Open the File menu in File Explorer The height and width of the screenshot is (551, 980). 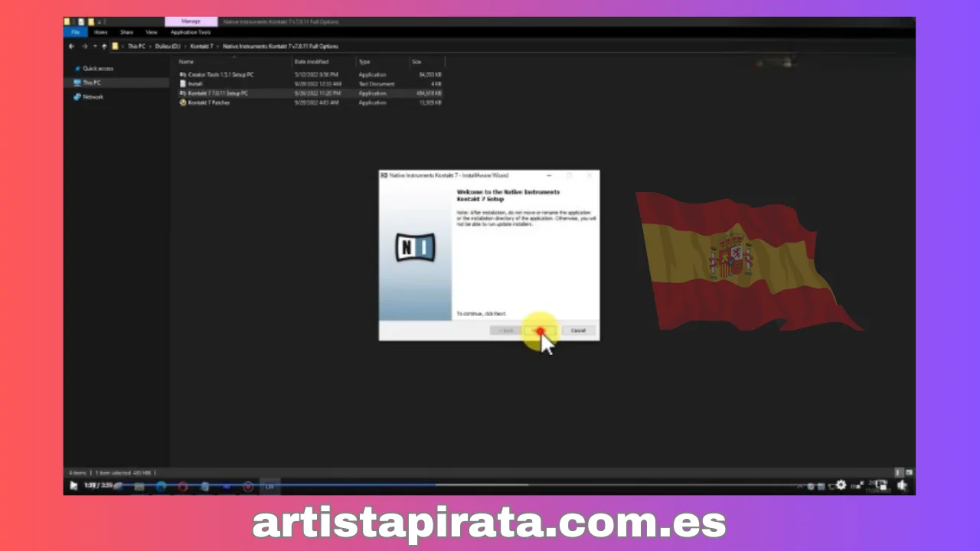[x=76, y=32]
